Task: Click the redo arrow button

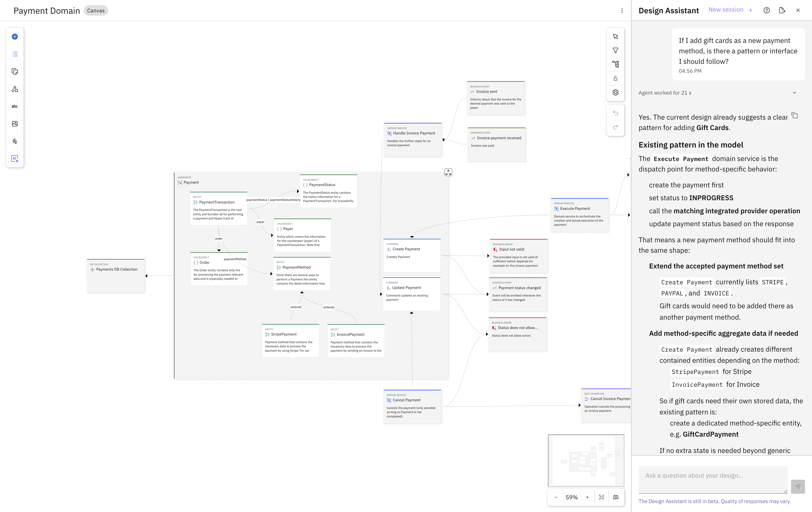Action: click(x=615, y=127)
